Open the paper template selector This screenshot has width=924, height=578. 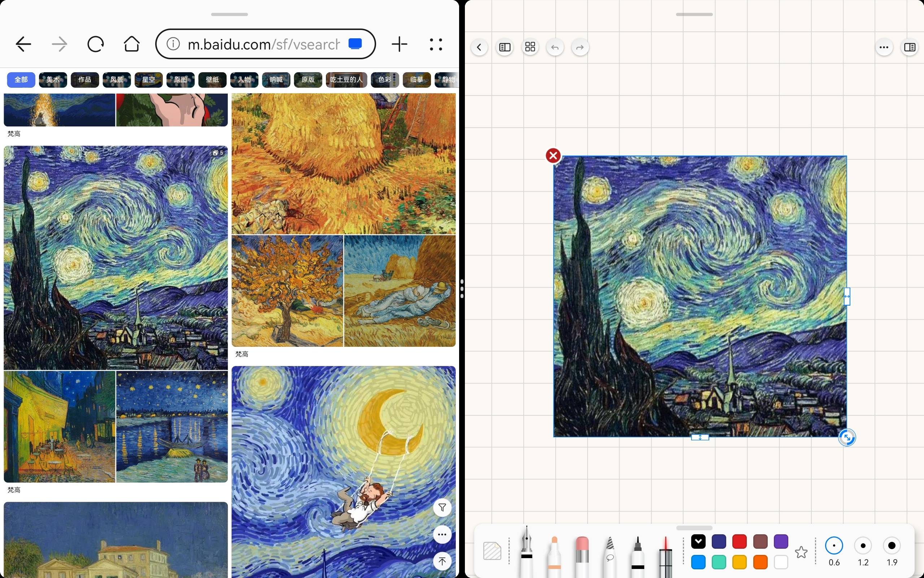tap(492, 551)
